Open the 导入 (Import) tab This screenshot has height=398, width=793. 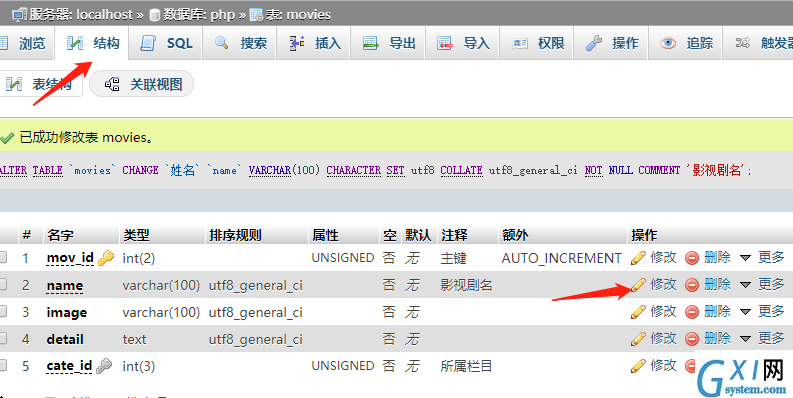pos(463,43)
